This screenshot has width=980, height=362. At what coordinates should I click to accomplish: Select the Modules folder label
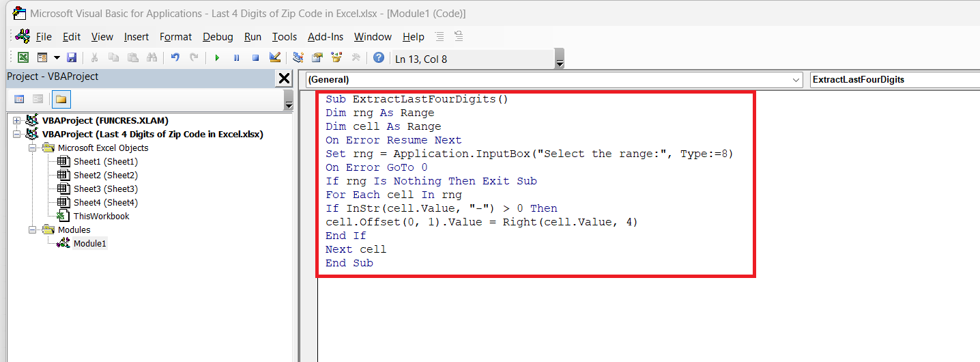coord(74,230)
